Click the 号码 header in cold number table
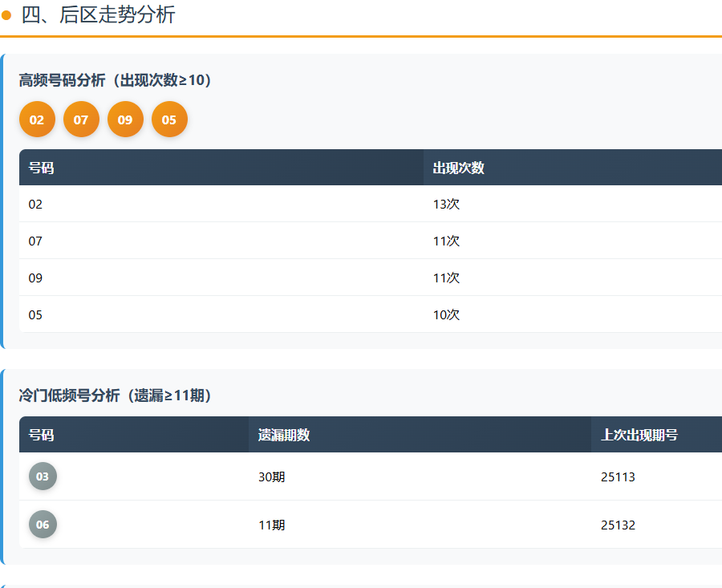Viewport: 722px width, 588px height. [42, 435]
